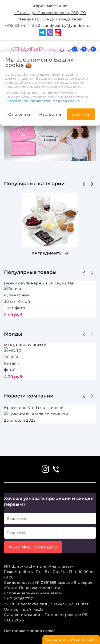Image resolution: width=100 pixels, height=644 pixels.
Task: Click the Кендибар pink logo
Action: [x=27, y=49]
